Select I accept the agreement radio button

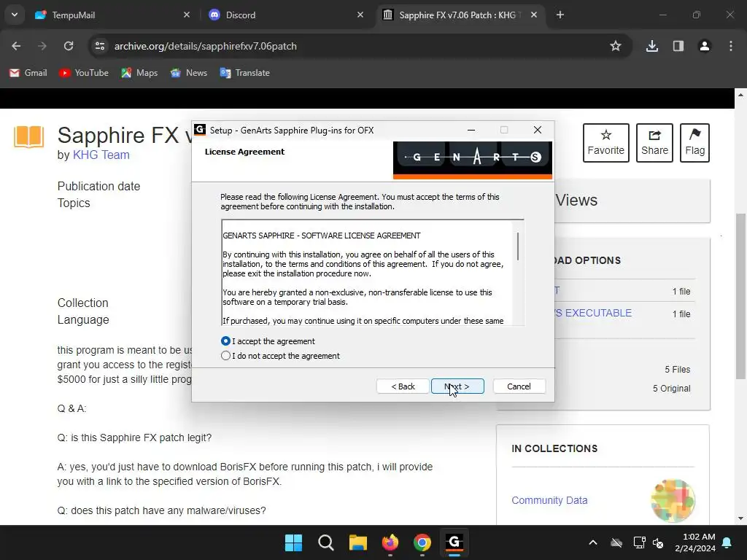click(x=226, y=341)
